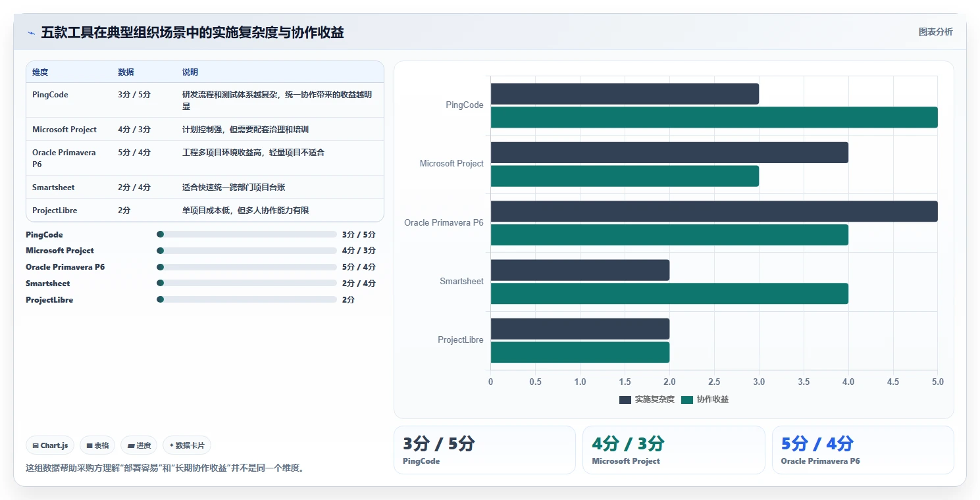Open the PingCode 3分 / 5分 data card
Viewport: 980px width, 500px height.
pos(484,450)
